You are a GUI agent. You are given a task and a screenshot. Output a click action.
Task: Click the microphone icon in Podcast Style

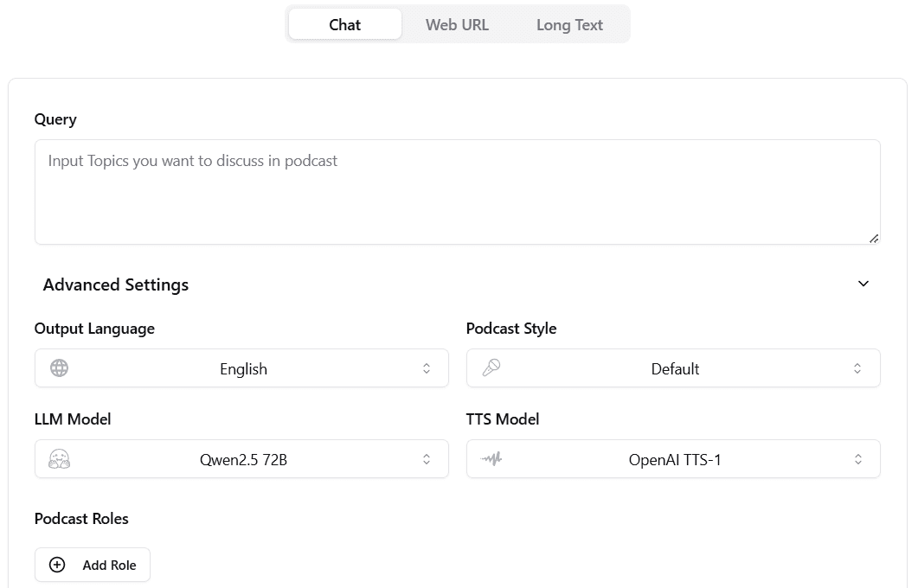[x=491, y=368]
